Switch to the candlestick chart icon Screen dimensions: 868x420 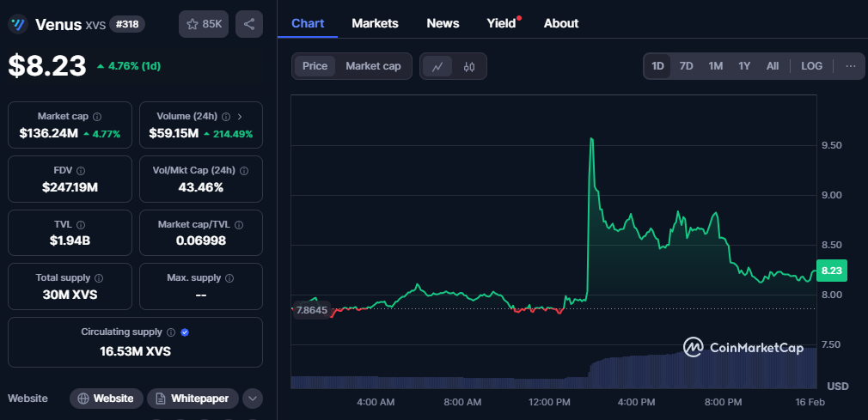[x=469, y=66]
